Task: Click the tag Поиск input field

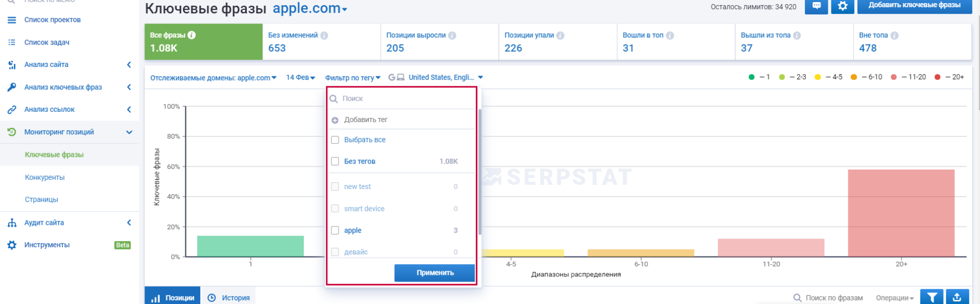Action: click(402, 99)
